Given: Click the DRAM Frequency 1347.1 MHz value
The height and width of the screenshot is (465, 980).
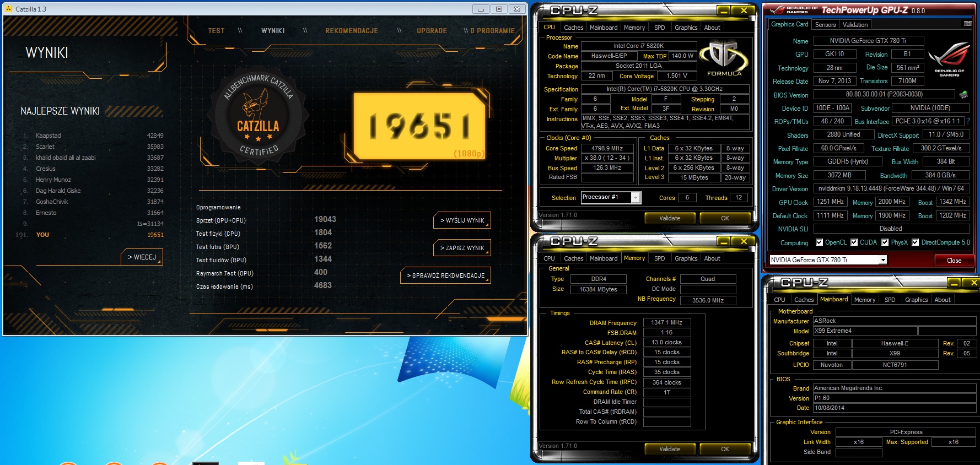Looking at the screenshot, I should tap(666, 323).
